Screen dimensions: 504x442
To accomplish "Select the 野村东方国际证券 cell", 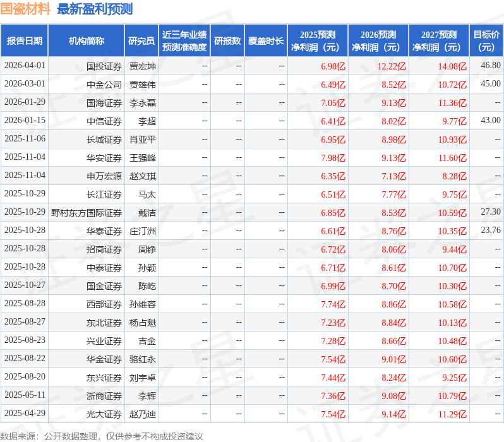I will pos(87,213).
